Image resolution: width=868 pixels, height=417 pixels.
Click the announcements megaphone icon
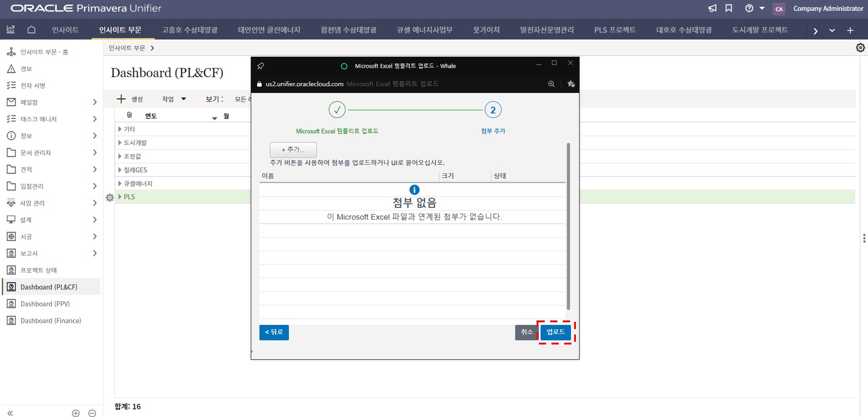point(712,9)
